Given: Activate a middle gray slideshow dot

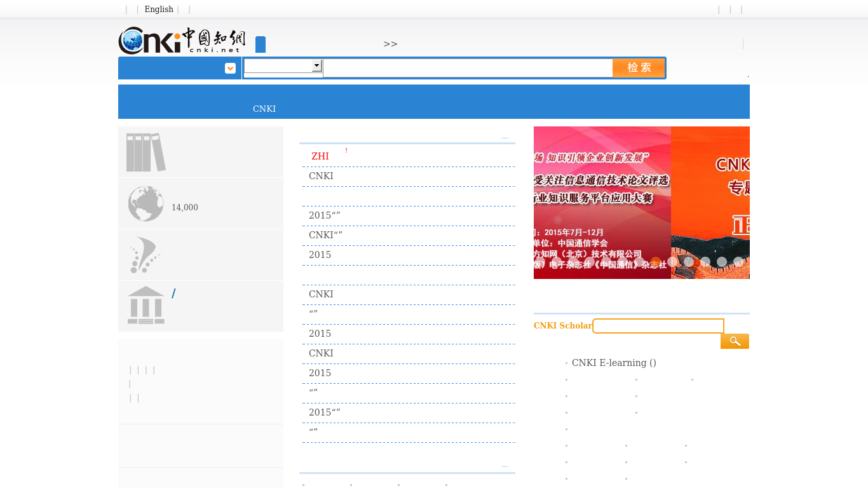Looking at the screenshot, I should [705, 261].
